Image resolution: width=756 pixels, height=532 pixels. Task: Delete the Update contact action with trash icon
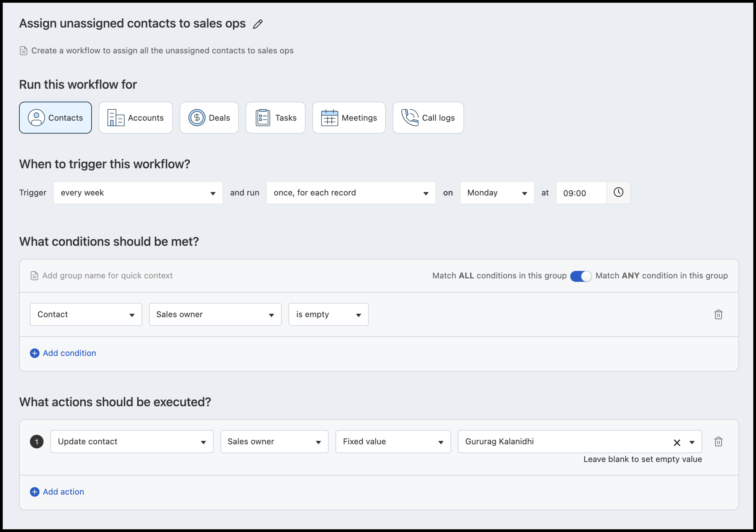(718, 442)
